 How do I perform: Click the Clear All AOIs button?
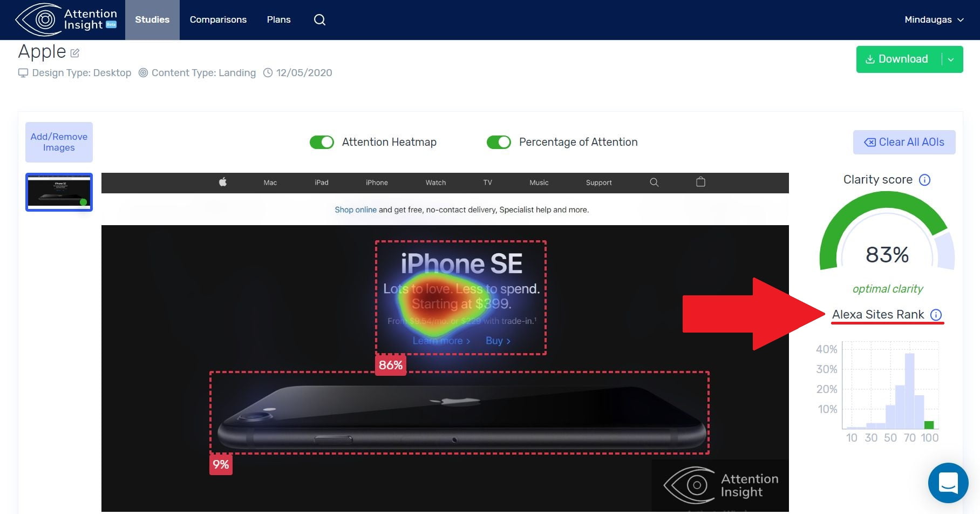904,142
